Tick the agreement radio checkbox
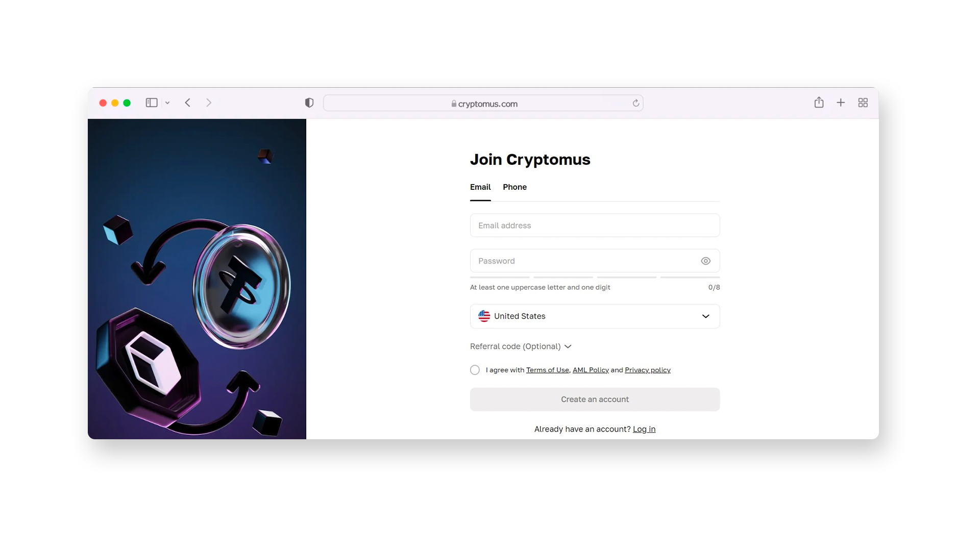 pos(475,370)
